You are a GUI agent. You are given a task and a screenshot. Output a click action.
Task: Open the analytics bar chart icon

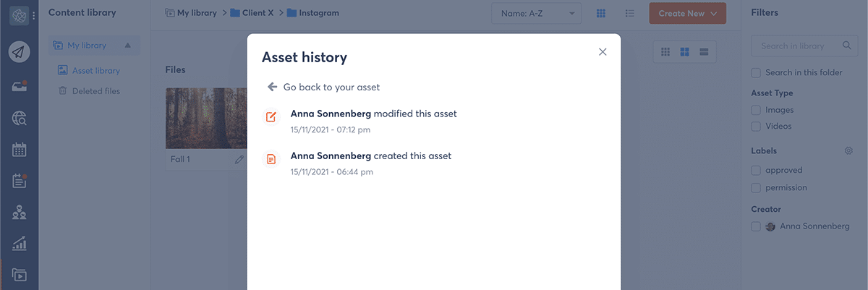[20, 244]
